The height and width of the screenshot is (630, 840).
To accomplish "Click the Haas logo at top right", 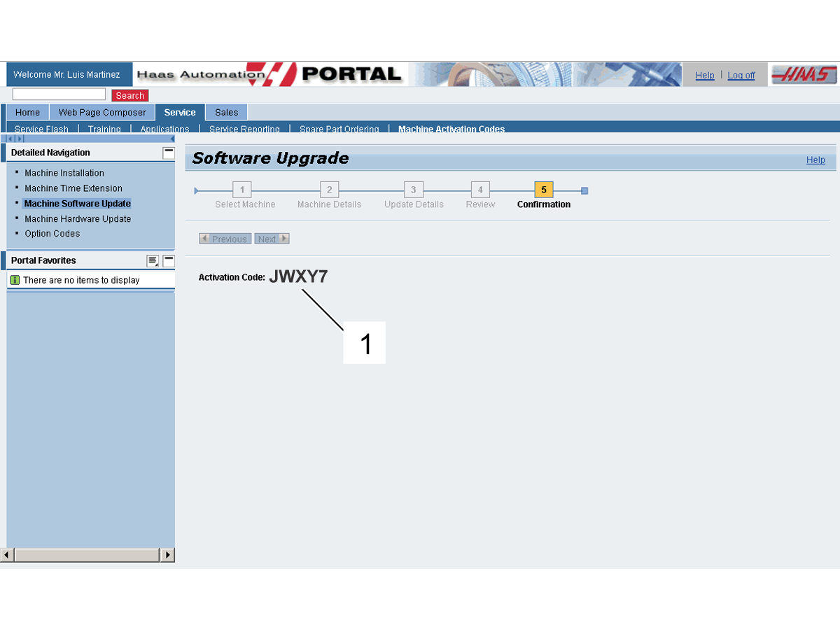I will (804, 75).
